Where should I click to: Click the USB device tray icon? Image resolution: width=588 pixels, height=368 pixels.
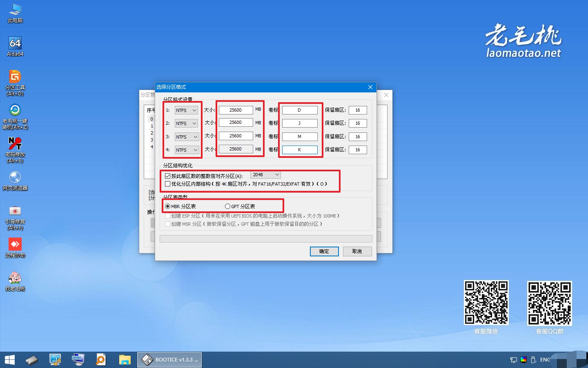pos(533,360)
